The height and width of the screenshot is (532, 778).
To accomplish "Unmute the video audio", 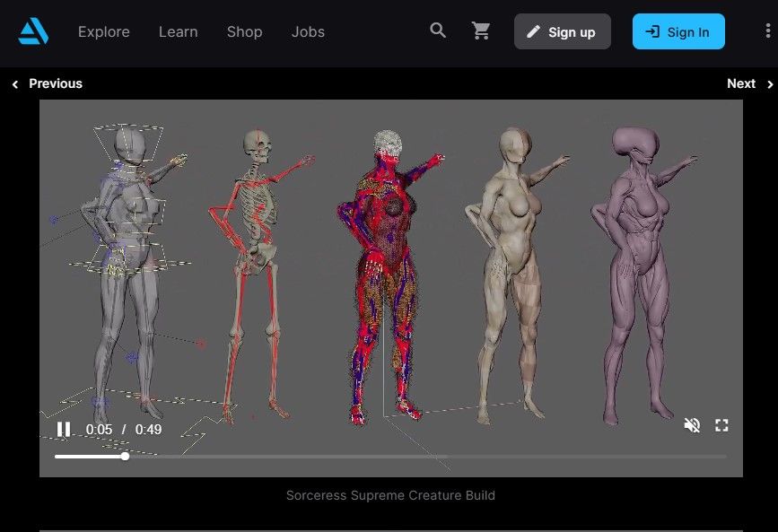I will click(692, 425).
